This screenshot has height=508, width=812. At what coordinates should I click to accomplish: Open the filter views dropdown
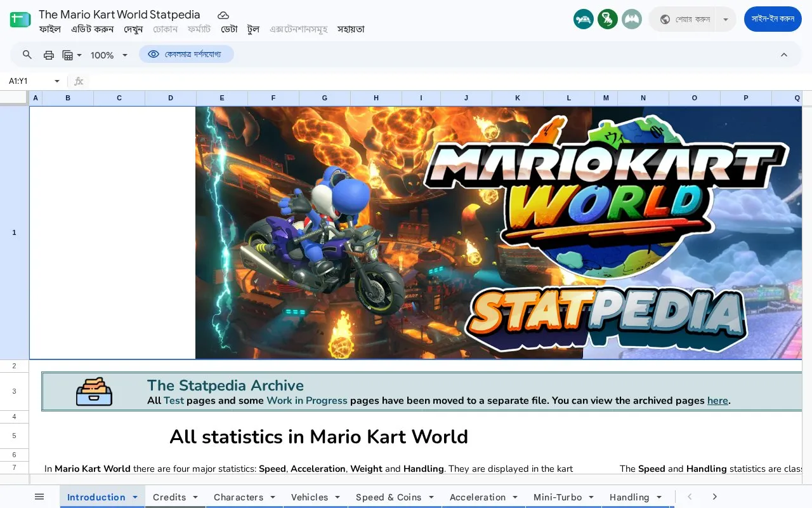pos(72,55)
